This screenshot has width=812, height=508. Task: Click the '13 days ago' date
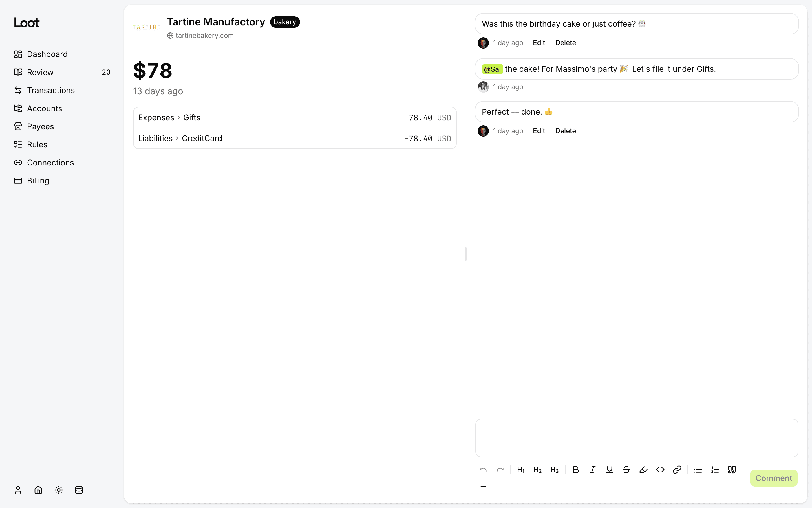158,91
